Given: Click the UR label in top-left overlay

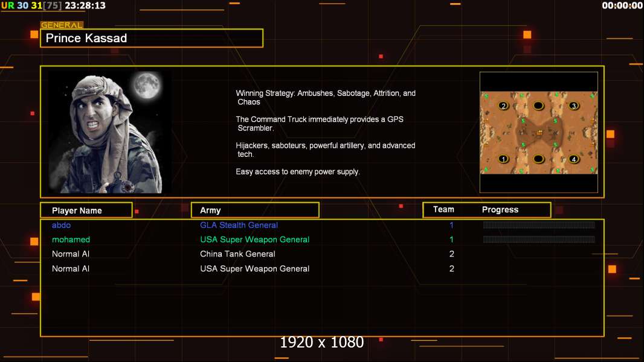Looking at the screenshot, I should pyautogui.click(x=8, y=5).
